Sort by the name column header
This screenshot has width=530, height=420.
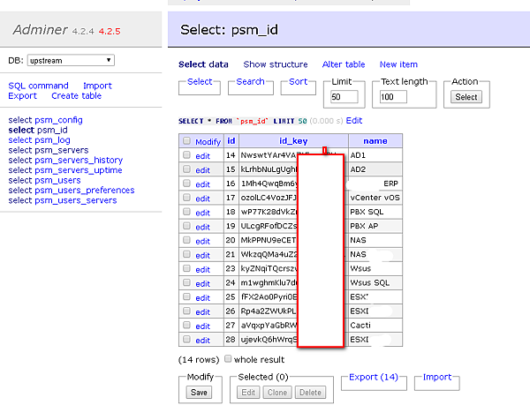[375, 141]
